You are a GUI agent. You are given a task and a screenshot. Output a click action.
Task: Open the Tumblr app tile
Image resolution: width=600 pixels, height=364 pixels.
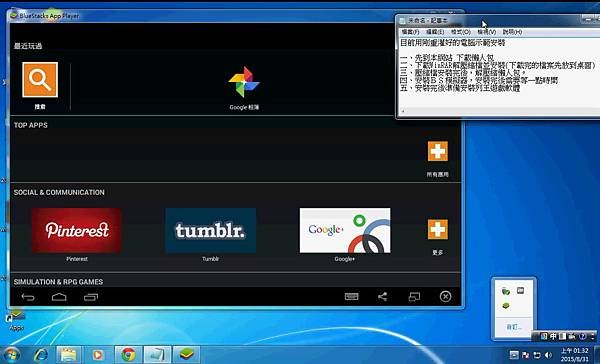211,230
